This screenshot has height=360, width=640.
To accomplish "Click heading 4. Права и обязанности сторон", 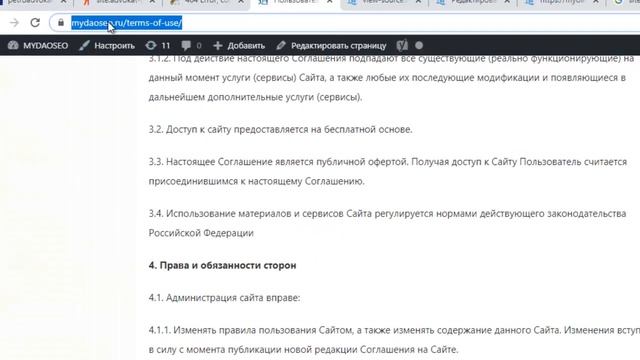I will (222, 265).
